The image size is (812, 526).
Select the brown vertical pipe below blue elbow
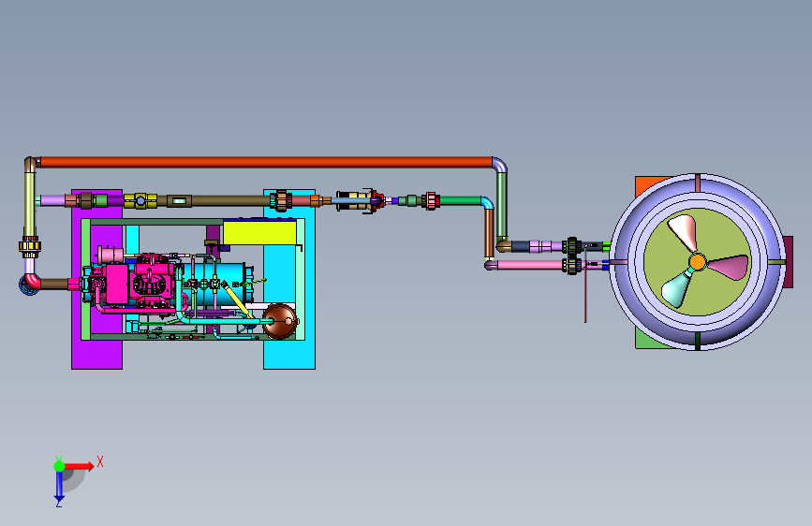point(489,233)
